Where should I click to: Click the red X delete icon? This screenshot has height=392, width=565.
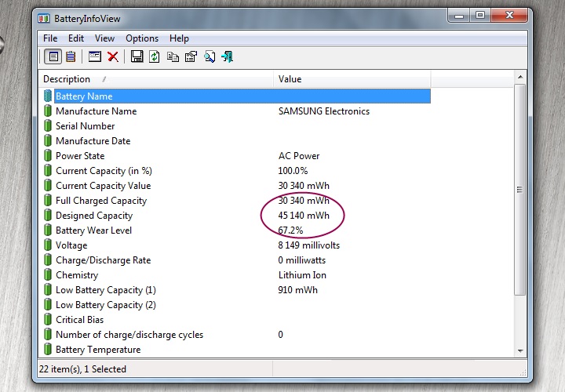coord(113,56)
